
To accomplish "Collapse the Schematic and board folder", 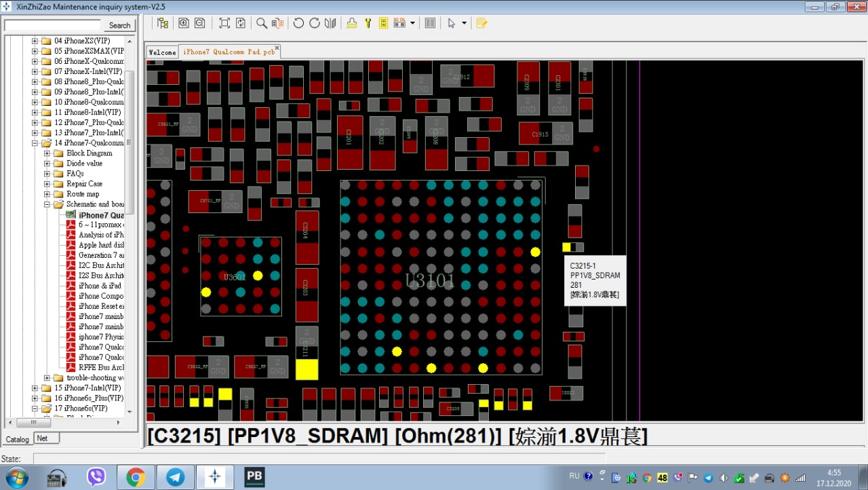I will point(47,204).
